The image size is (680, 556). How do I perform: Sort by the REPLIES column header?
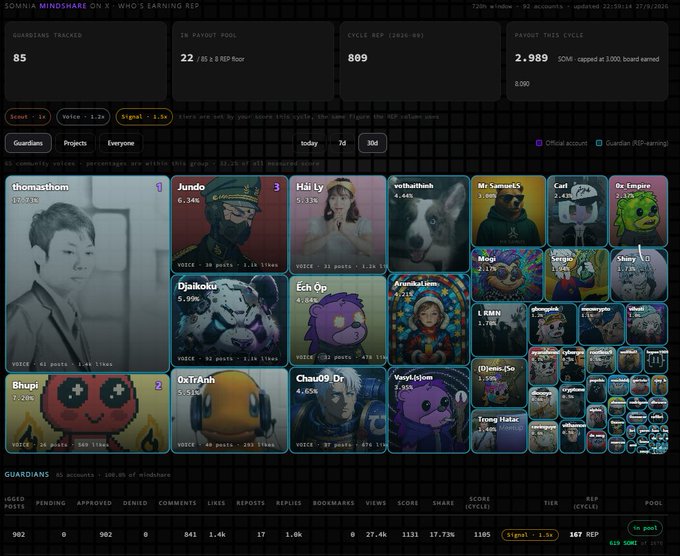coord(288,503)
